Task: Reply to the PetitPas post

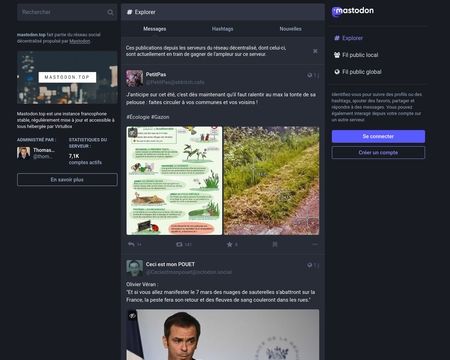Action: pyautogui.click(x=131, y=244)
